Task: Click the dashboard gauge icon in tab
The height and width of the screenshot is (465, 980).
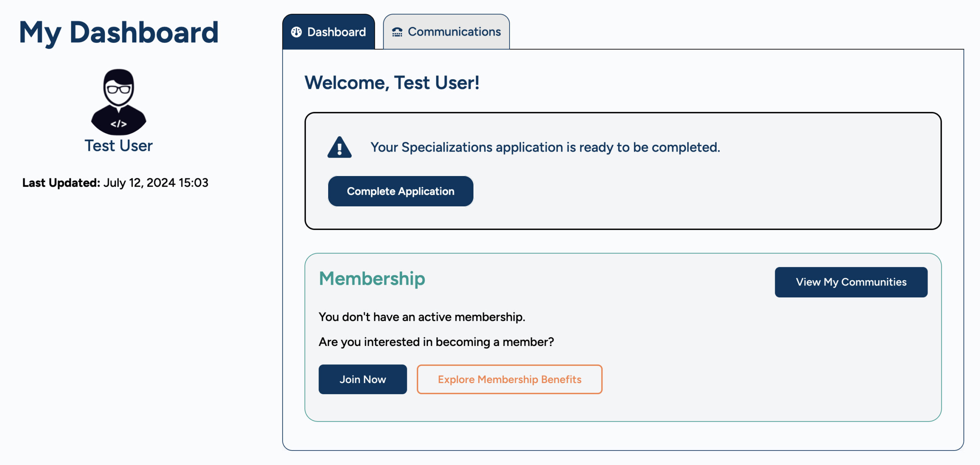Action: [x=296, y=32]
